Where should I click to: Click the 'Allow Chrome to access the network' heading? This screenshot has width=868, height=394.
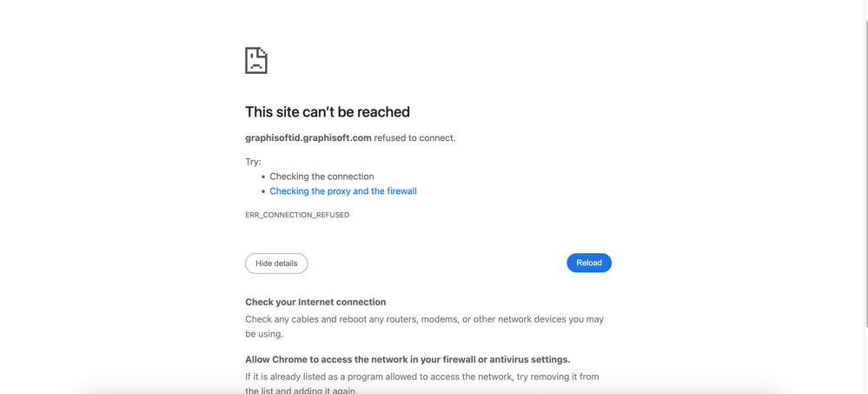pyautogui.click(x=407, y=359)
